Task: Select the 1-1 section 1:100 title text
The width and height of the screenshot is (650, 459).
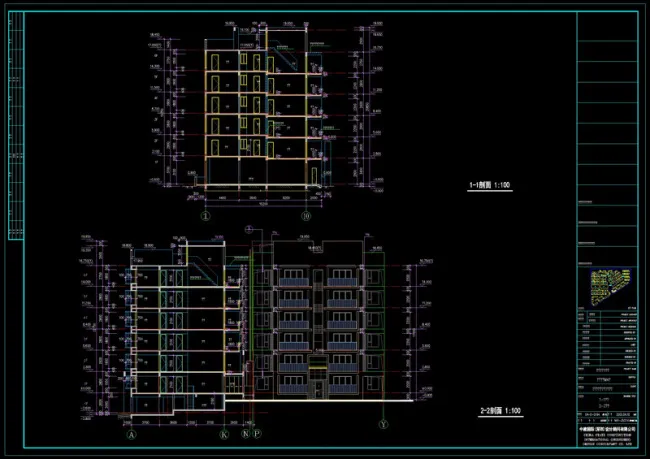Action: (x=489, y=186)
